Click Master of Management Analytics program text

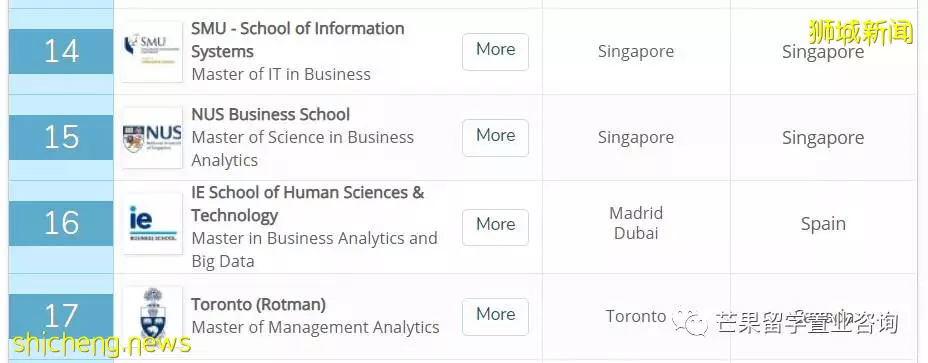pyautogui.click(x=315, y=327)
